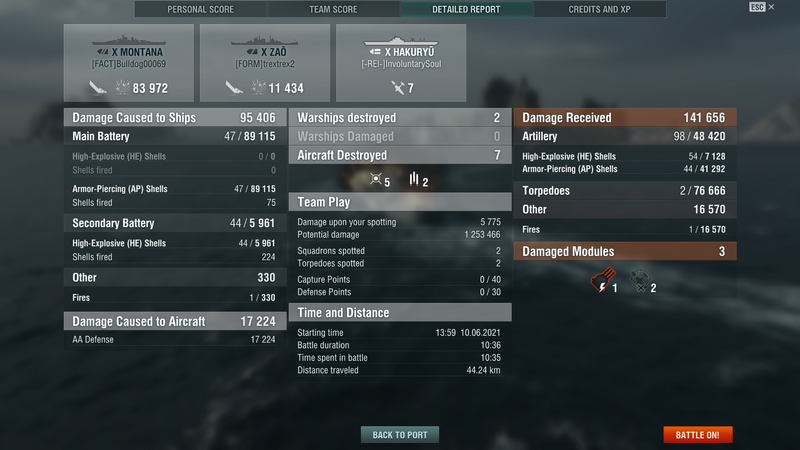Select the Detailed Report tab
Viewport: 800px width, 450px height.
466,9
